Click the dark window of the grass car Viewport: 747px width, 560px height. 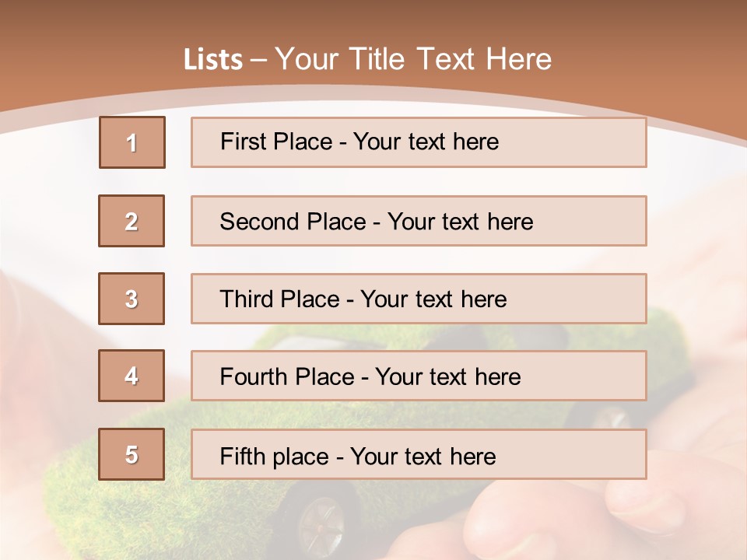[537, 337]
